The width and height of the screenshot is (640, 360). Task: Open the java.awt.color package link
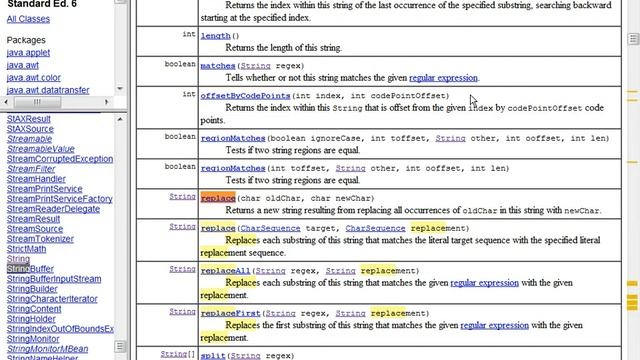(x=33, y=78)
